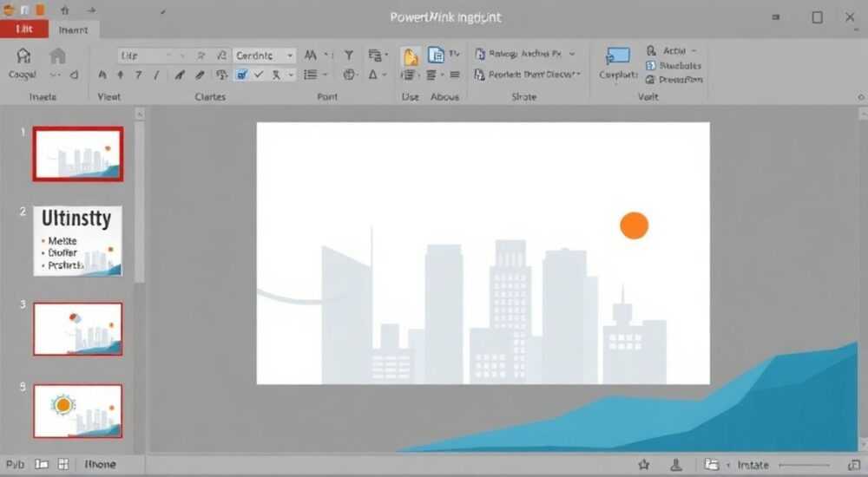This screenshot has height=477, width=868.
Task: Click the folder icon in status bar
Action: click(712, 465)
